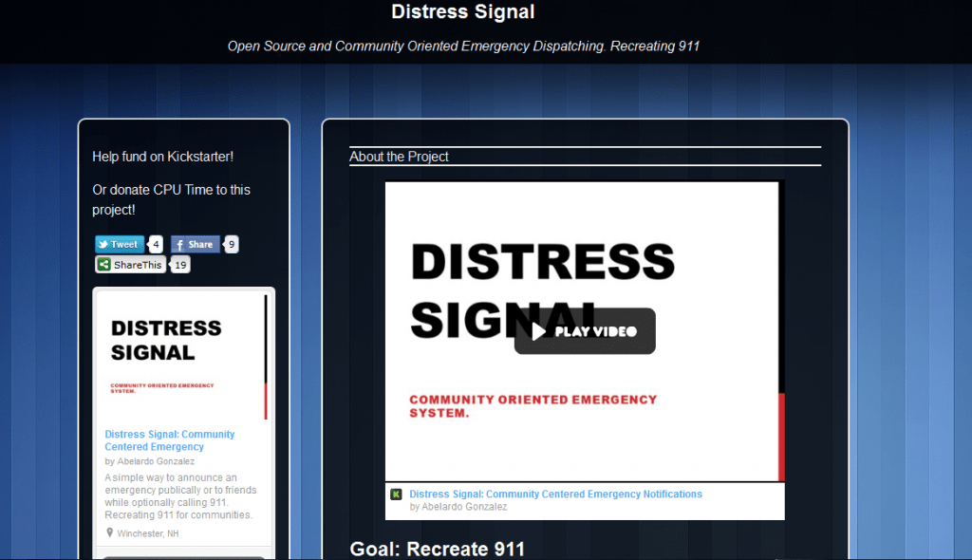Click the Kickstarter K icon below the video
Viewport: 972px width, 560px height.
(x=397, y=494)
